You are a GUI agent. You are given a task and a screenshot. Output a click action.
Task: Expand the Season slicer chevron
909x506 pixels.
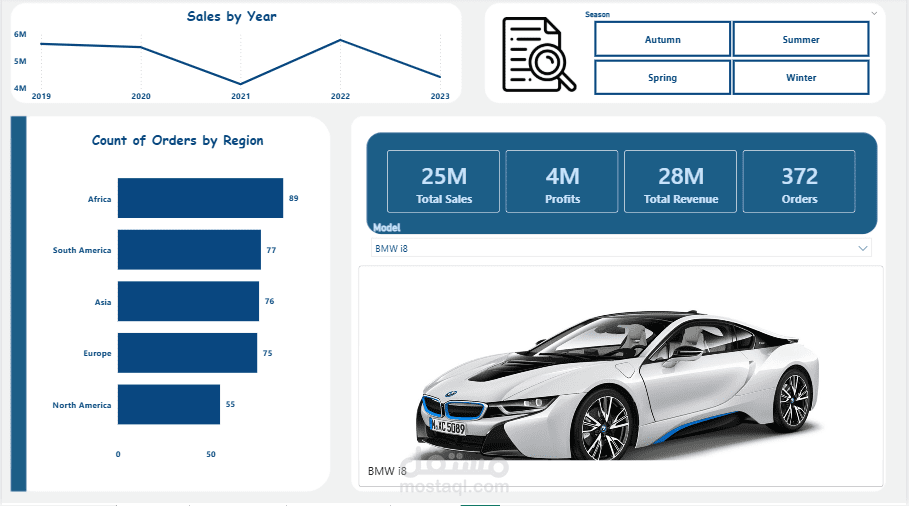874,13
